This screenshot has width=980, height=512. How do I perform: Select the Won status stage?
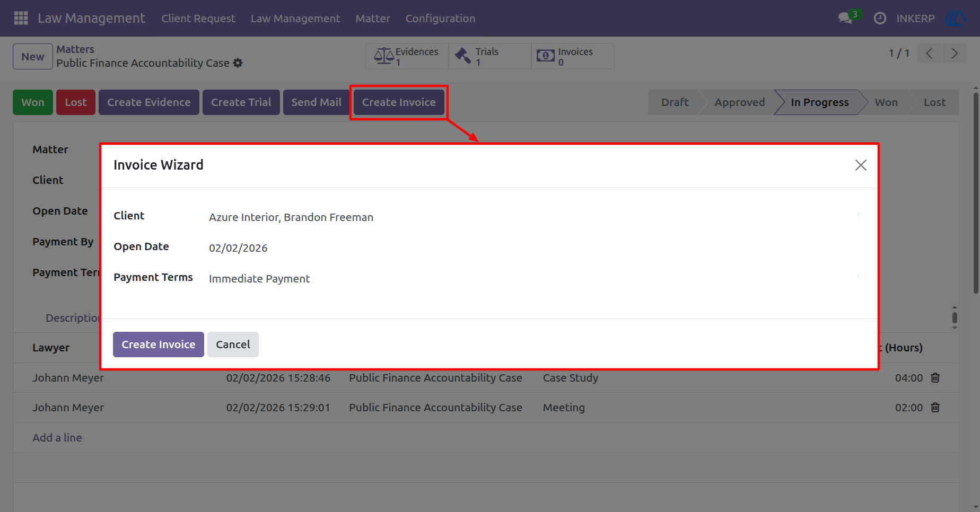point(886,102)
